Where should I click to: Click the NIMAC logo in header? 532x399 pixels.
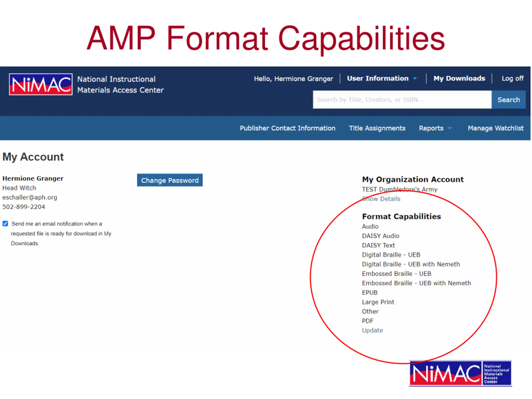[x=41, y=84]
